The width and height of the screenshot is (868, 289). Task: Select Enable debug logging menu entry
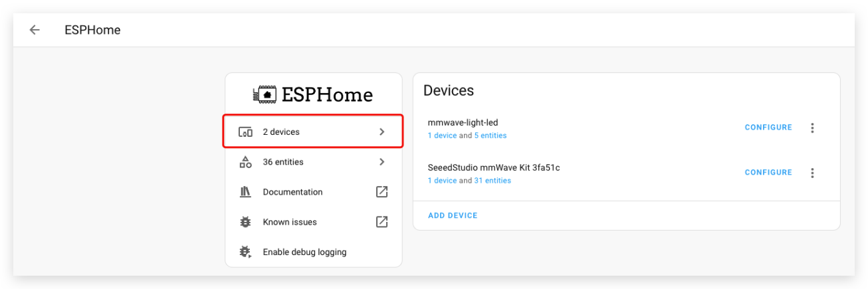point(314,252)
